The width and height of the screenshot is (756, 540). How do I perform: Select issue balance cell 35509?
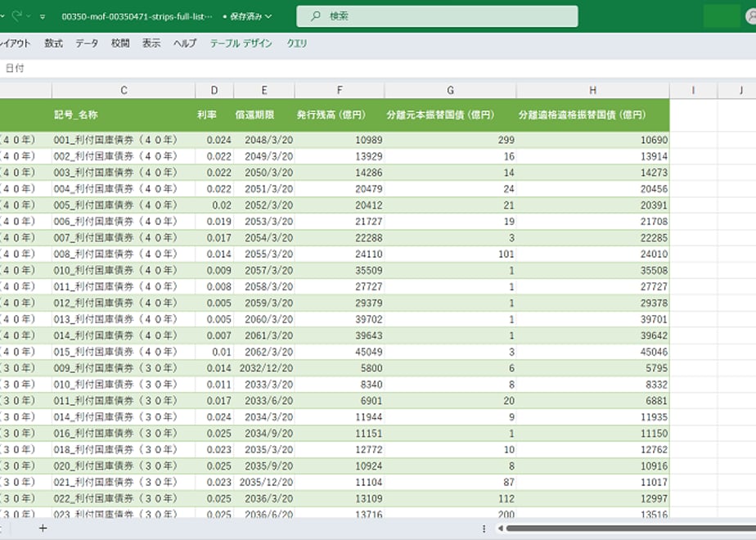coord(340,270)
